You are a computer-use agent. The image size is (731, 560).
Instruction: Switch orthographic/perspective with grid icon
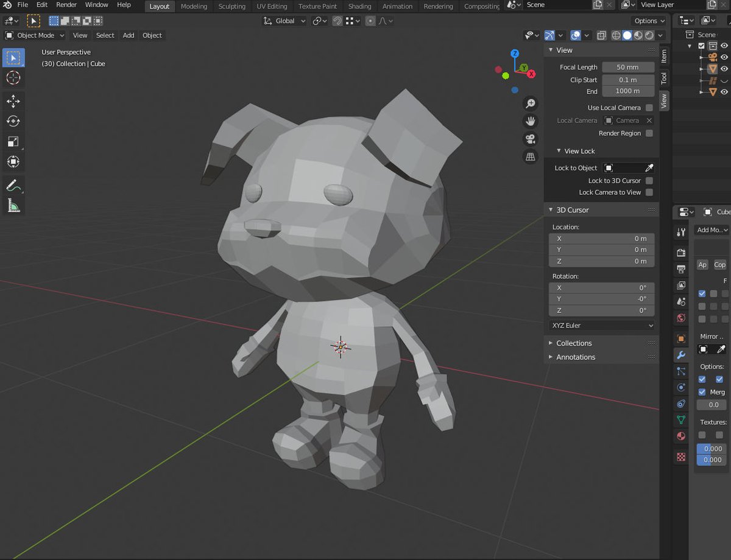pos(531,156)
